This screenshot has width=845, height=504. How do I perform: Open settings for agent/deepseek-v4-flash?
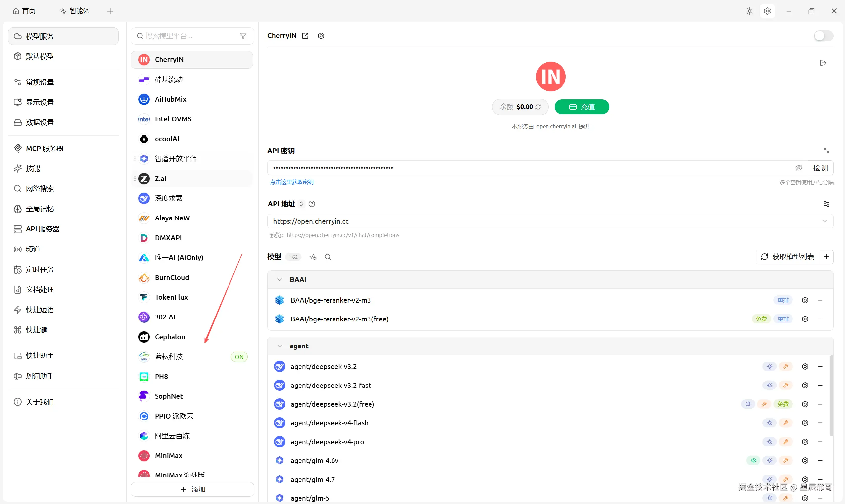coord(805,423)
